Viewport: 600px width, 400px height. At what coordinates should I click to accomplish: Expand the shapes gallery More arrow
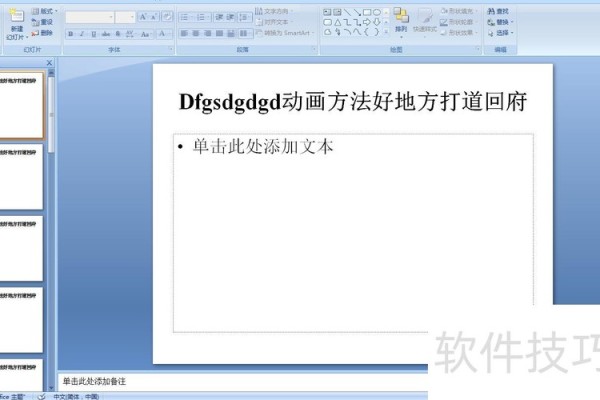point(386,32)
